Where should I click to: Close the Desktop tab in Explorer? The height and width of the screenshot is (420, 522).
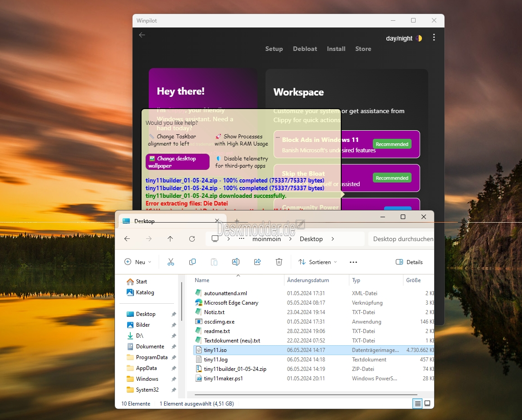(217, 221)
